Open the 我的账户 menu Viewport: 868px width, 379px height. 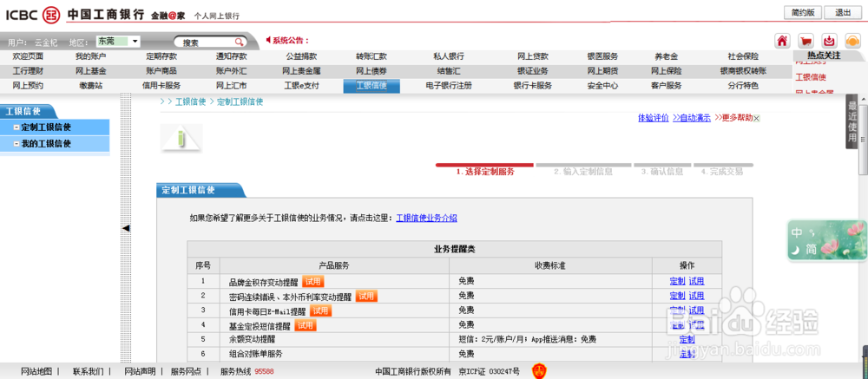coord(91,56)
